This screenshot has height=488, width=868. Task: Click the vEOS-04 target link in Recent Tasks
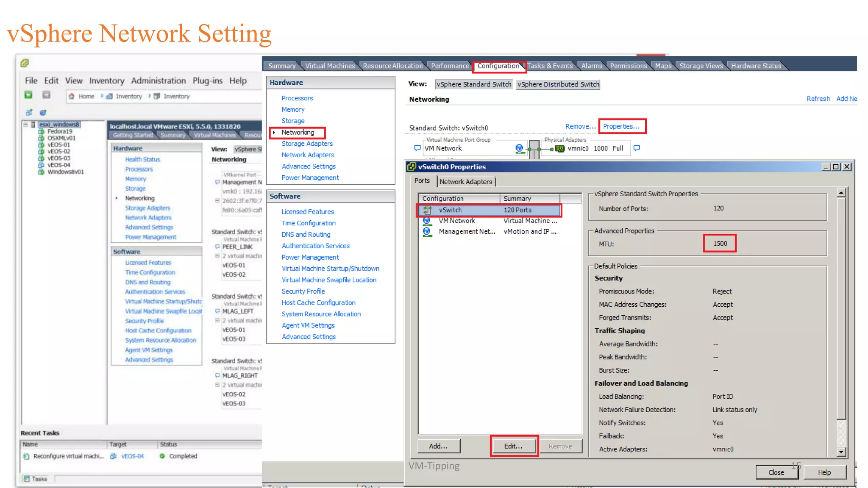click(132, 456)
